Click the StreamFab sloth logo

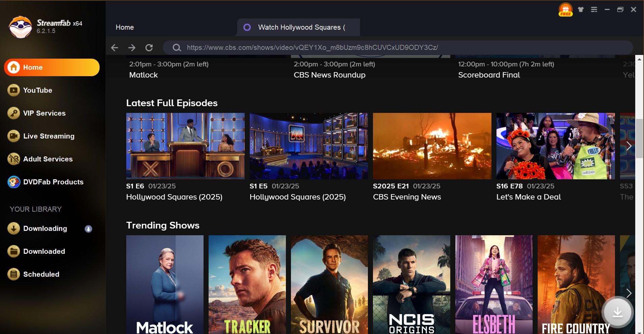[x=20, y=27]
